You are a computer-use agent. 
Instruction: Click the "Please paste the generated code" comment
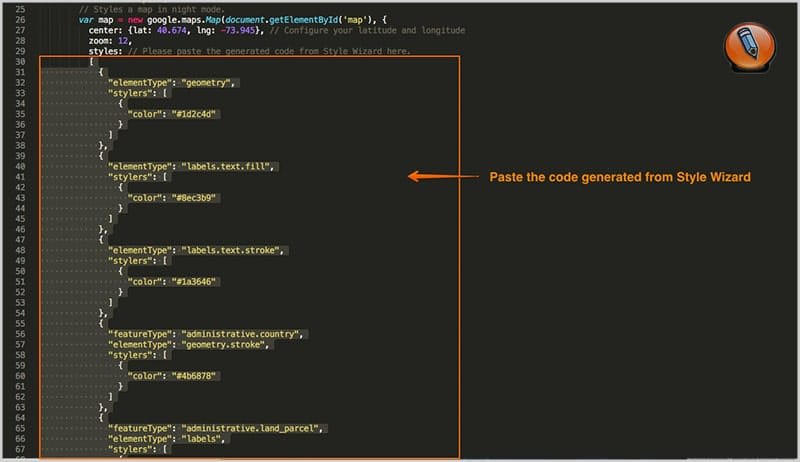[x=269, y=51]
